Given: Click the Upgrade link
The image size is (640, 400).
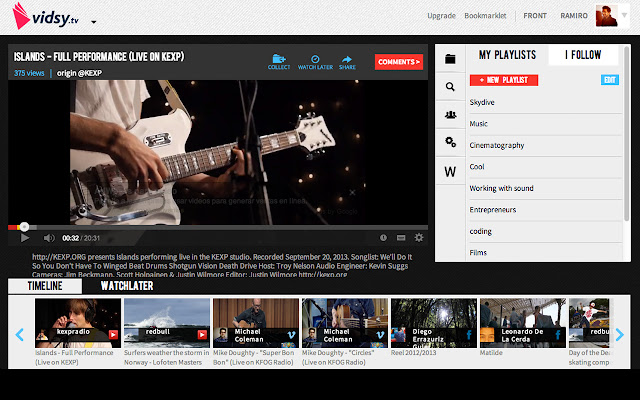Looking at the screenshot, I should pos(441,16).
